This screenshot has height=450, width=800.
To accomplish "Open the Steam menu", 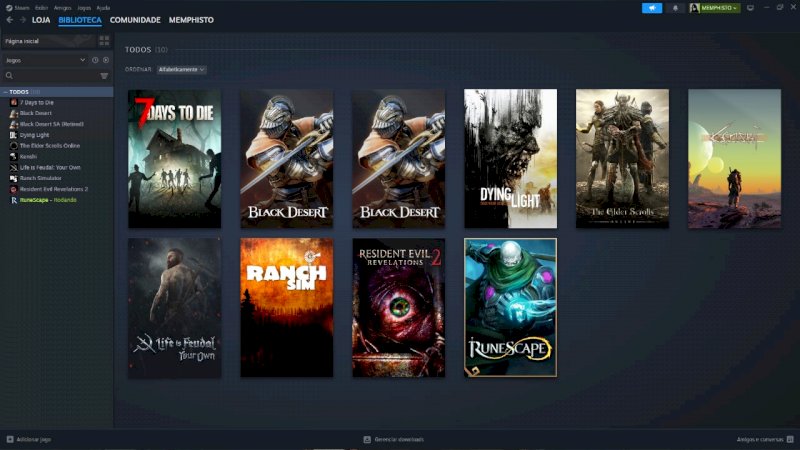I will (21, 8).
